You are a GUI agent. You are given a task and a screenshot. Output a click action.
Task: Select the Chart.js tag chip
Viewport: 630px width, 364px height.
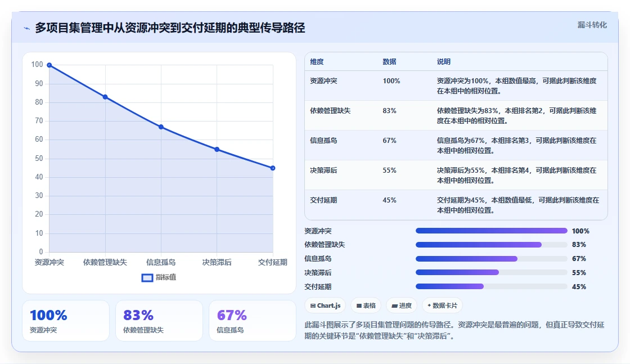[x=325, y=305]
